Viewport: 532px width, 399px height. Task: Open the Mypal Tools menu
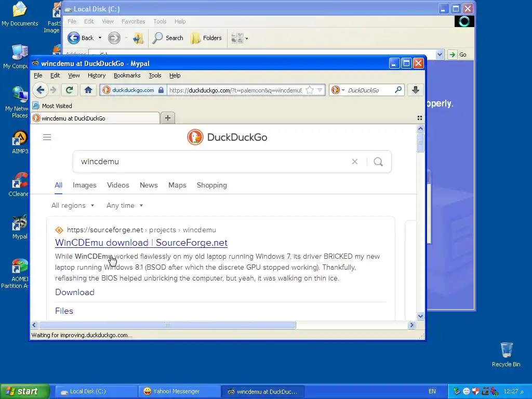click(x=155, y=75)
